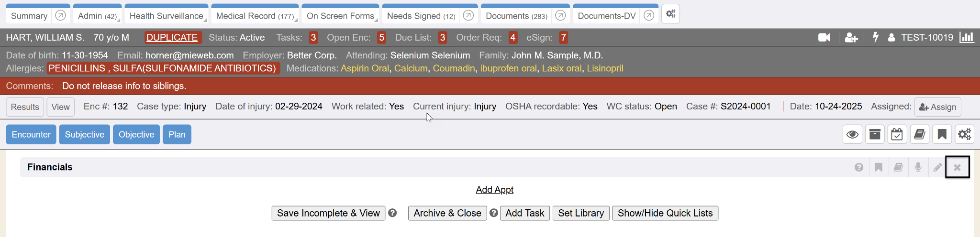Click the microphone icon in Financials header
Image resolution: width=980 pixels, height=237 pixels.
tap(918, 167)
